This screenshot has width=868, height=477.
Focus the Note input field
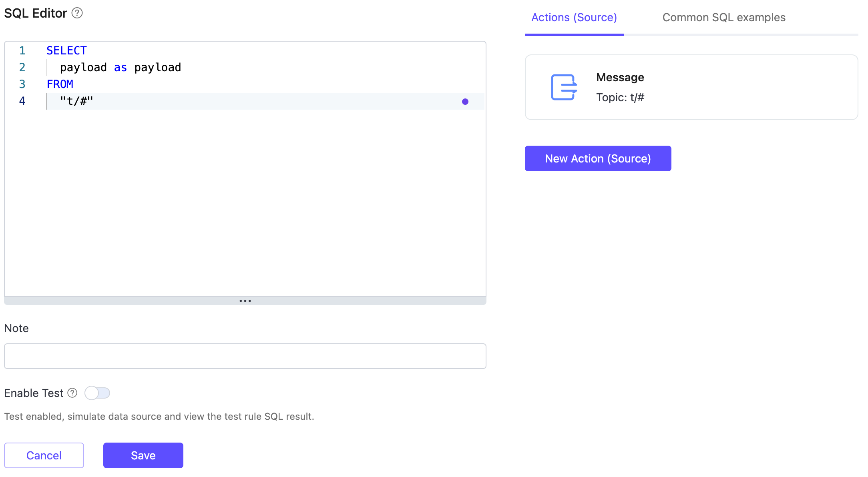245,356
